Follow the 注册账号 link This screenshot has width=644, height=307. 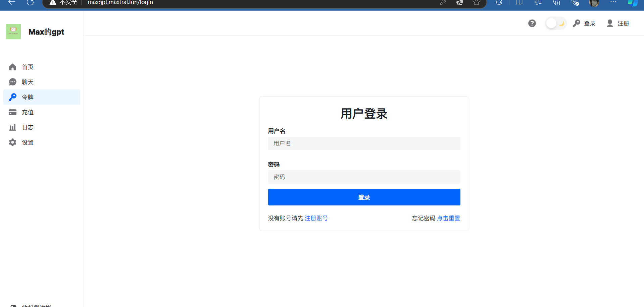point(316,218)
